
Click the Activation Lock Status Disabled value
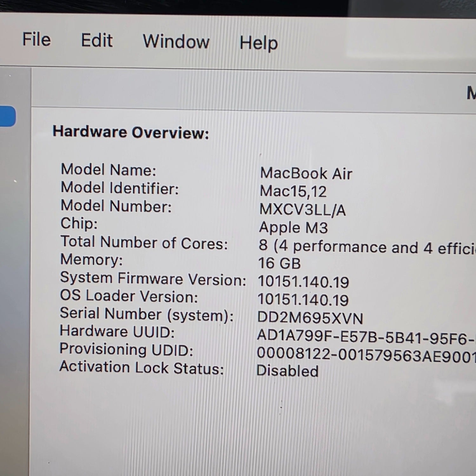[x=287, y=371]
